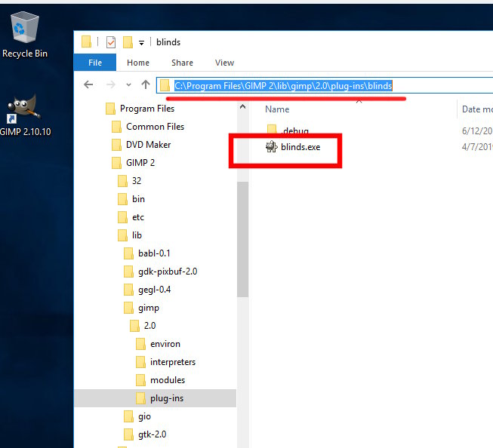Click the environ folder icon in tree
Viewport: 493px width, 448px height.
tap(140, 344)
